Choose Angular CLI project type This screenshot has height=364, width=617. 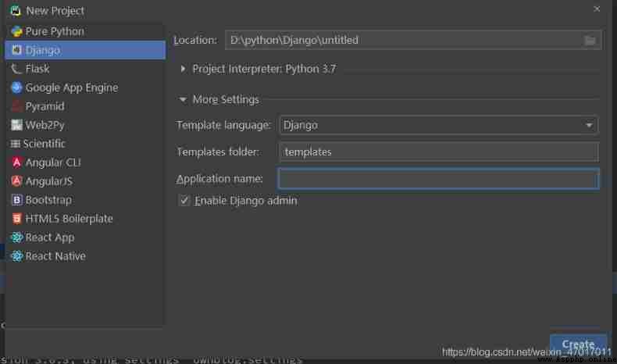[85, 162]
